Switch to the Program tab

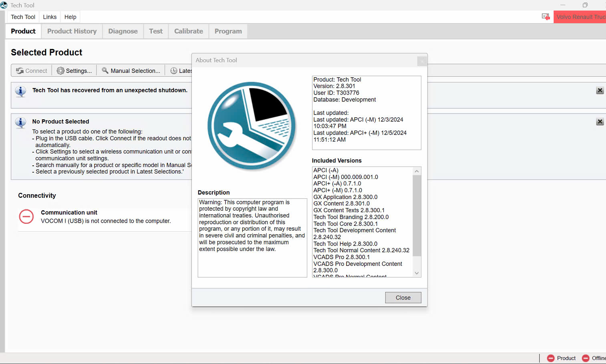pyautogui.click(x=228, y=31)
